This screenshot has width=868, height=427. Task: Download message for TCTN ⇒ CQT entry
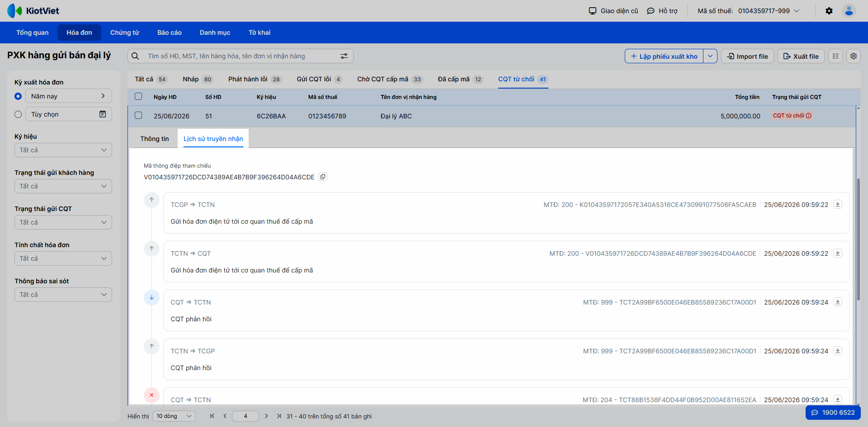click(838, 253)
